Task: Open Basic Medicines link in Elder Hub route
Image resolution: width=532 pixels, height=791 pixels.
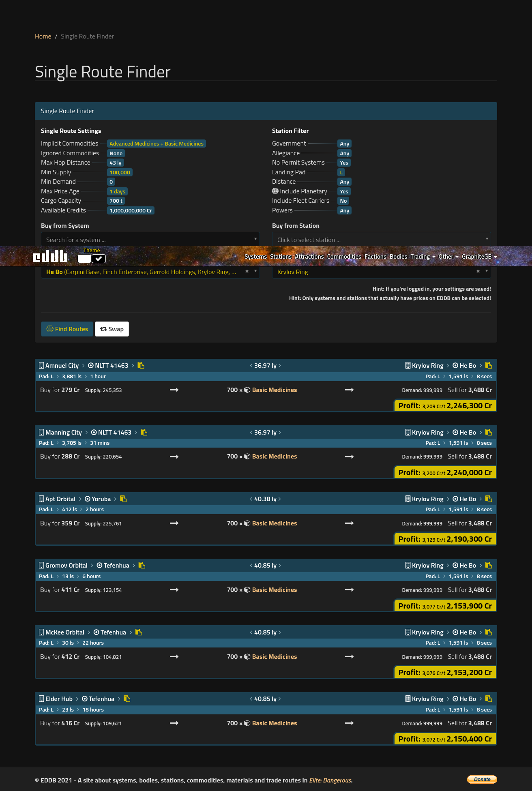Action: (x=275, y=723)
